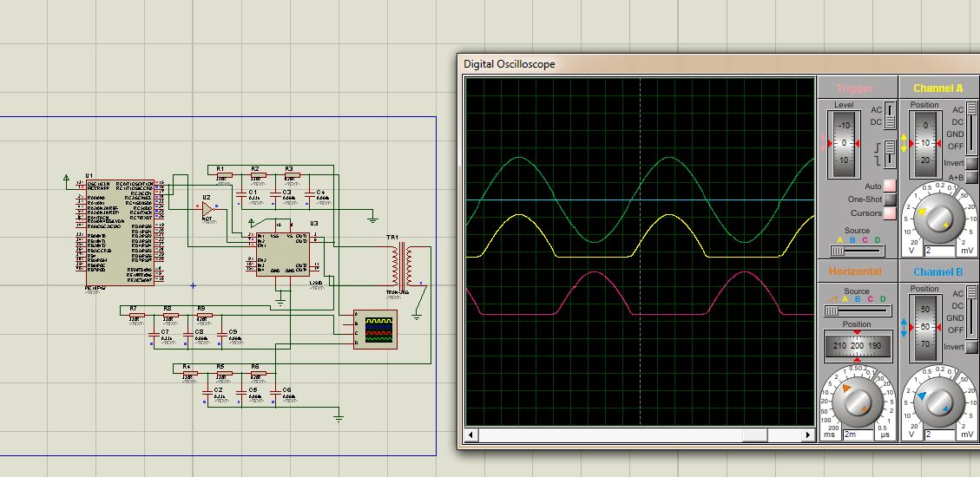Screen dimensions: 980x477
Task: Click the Horizontal heading
Action: click(855, 271)
